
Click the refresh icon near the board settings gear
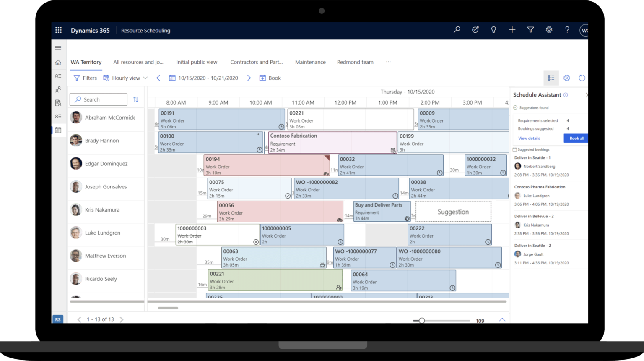tap(582, 78)
